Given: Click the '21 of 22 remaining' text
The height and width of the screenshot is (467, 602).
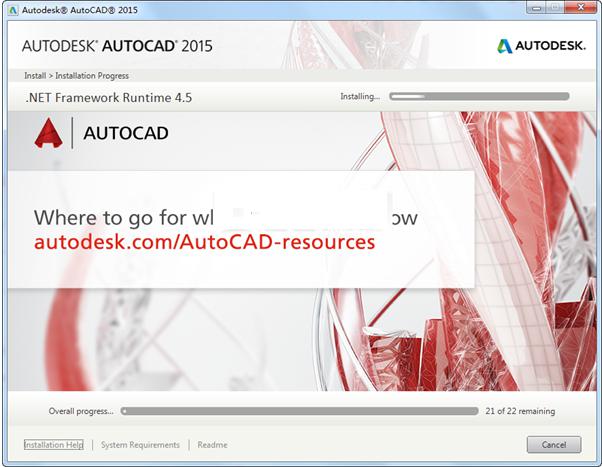Looking at the screenshot, I should [519, 411].
